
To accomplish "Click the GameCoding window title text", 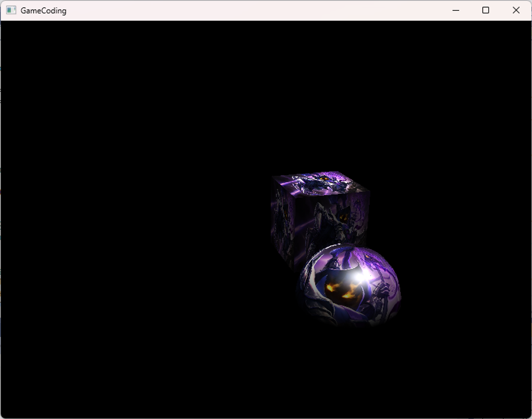I will click(43, 11).
